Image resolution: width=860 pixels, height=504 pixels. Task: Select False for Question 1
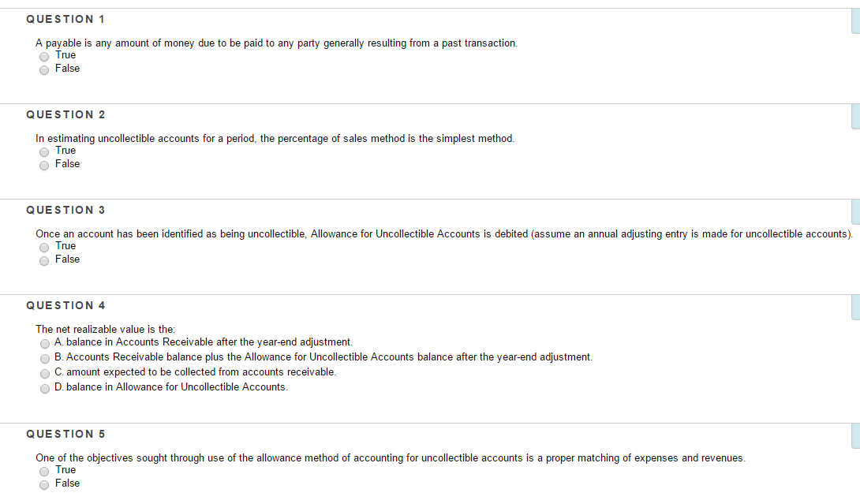pos(44,69)
